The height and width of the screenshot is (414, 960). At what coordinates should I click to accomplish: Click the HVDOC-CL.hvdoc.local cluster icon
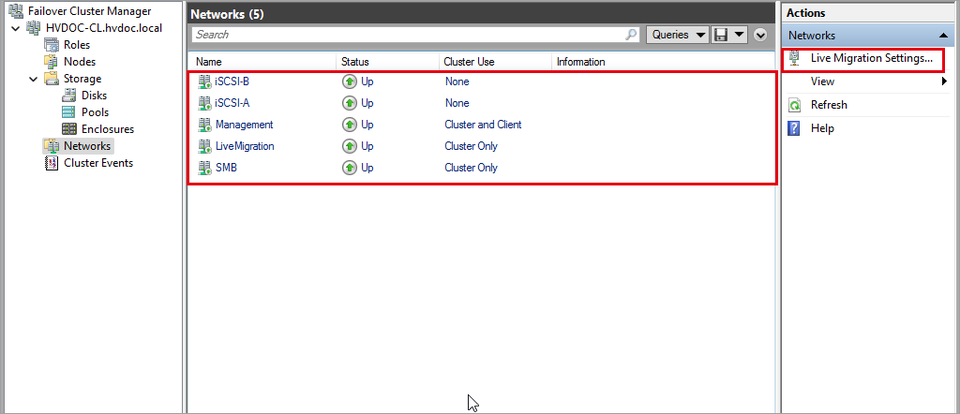point(34,28)
